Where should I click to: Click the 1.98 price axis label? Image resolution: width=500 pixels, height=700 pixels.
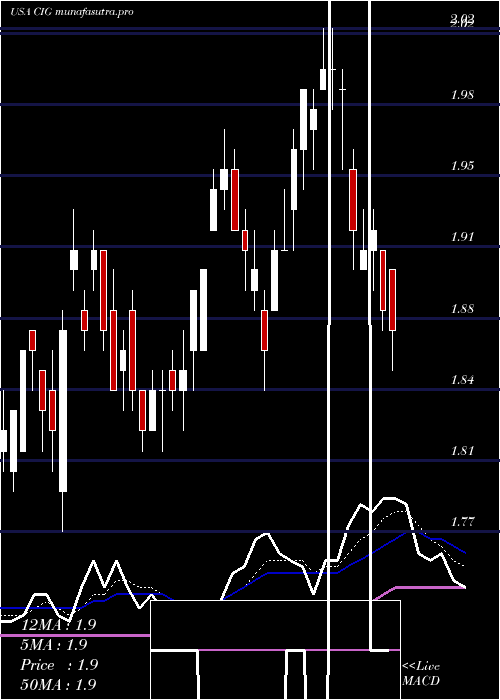click(462, 95)
